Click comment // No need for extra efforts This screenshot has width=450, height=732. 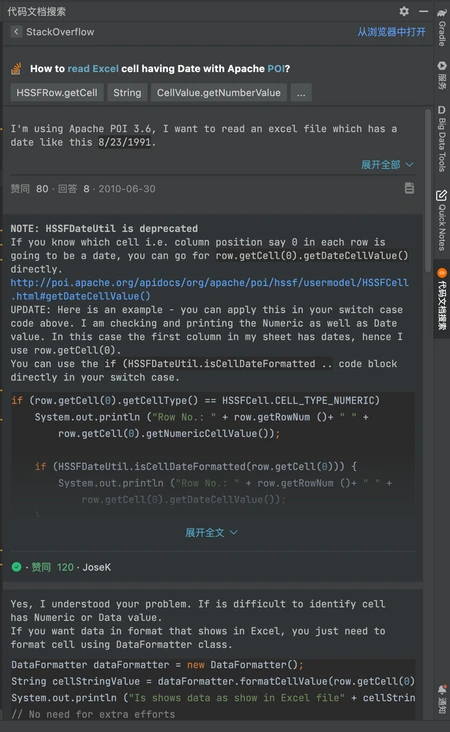[93, 714]
